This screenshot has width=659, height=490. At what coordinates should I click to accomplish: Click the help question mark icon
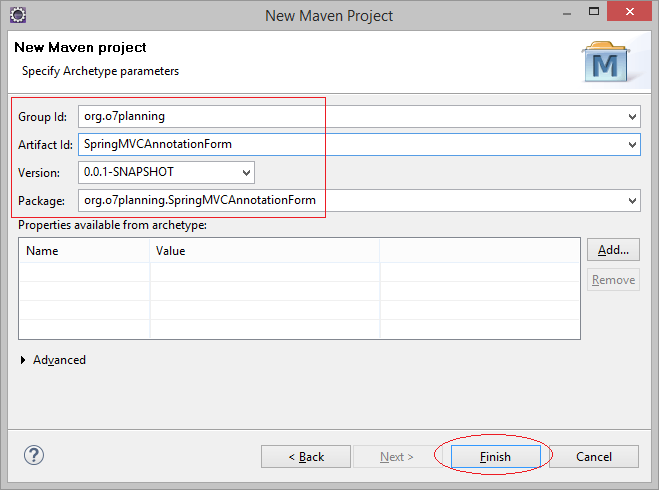(x=34, y=455)
